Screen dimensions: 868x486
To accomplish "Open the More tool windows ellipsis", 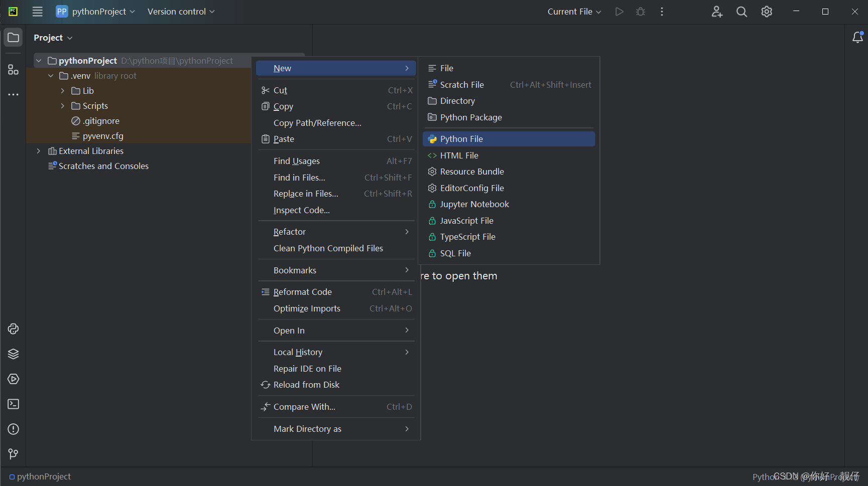I will pyautogui.click(x=13, y=94).
